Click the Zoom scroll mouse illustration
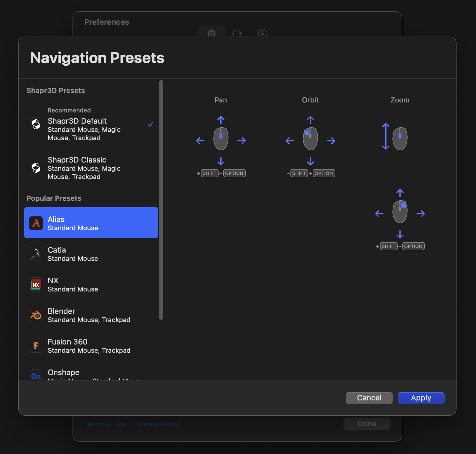This screenshot has width=476, height=454. (400, 139)
